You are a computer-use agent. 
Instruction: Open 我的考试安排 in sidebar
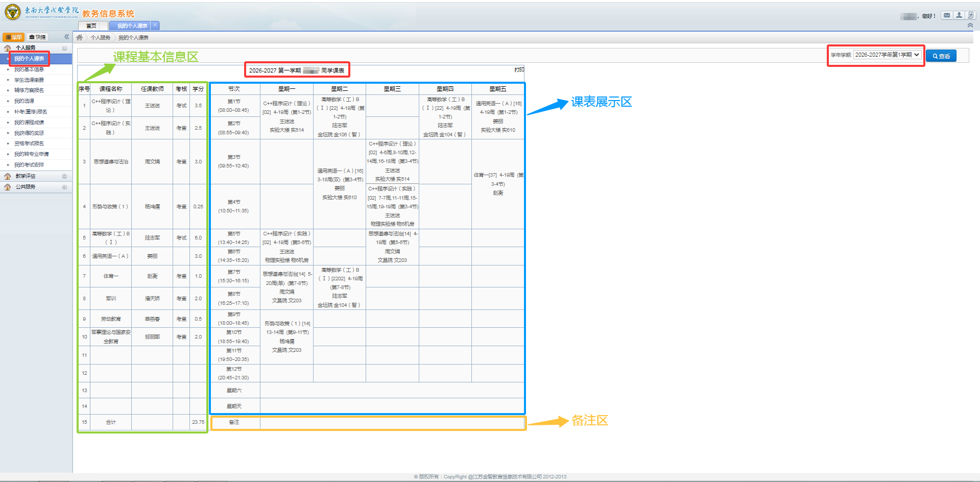coord(29,165)
